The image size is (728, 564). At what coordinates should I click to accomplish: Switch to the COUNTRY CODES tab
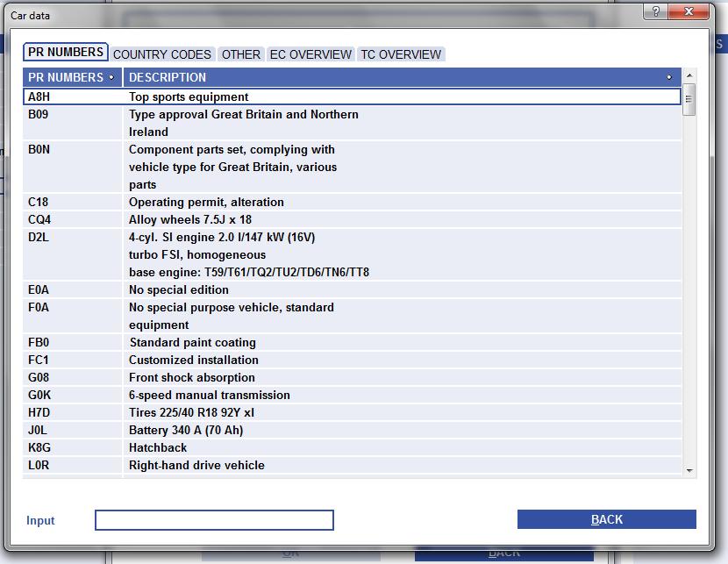162,54
